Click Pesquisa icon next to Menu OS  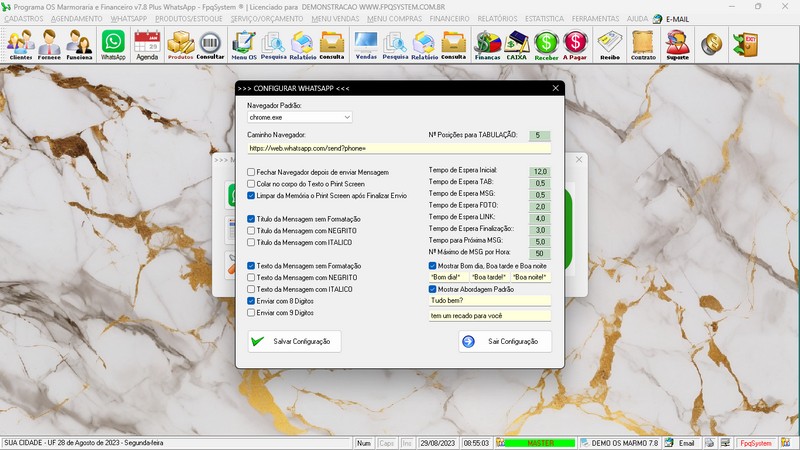273,45
